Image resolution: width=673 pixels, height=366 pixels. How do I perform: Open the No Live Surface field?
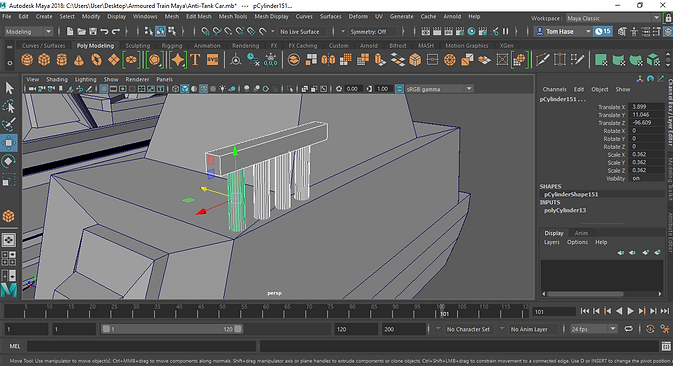303,31
